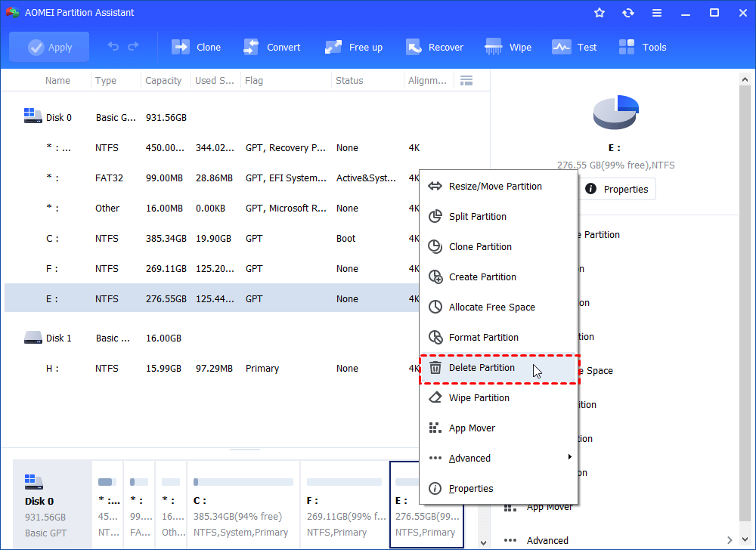Click the column settings icon near Alignment header
Screen dimensions: 756x550
(x=466, y=80)
